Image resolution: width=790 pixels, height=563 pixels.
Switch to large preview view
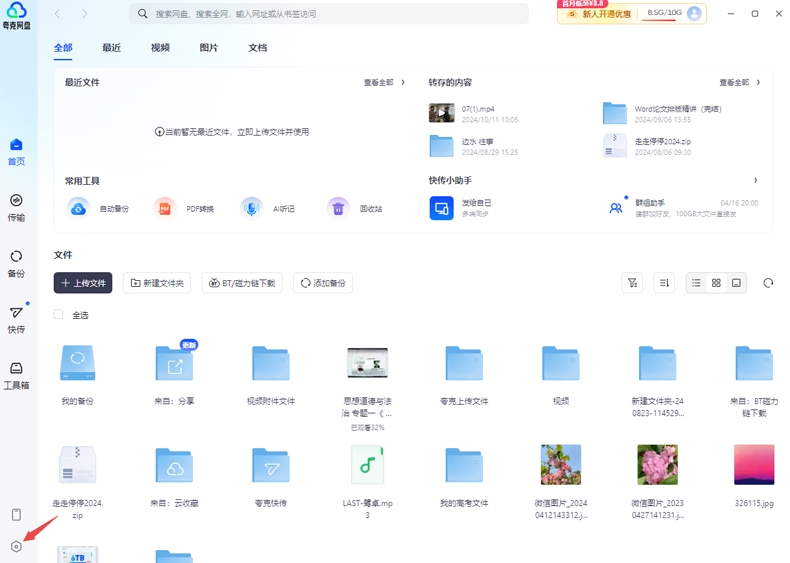pyautogui.click(x=736, y=283)
